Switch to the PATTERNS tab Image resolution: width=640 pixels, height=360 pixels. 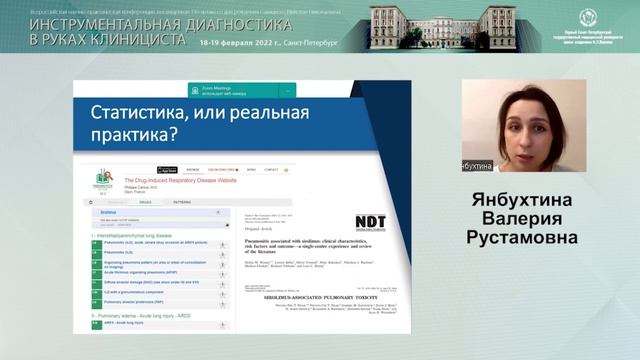(182, 202)
